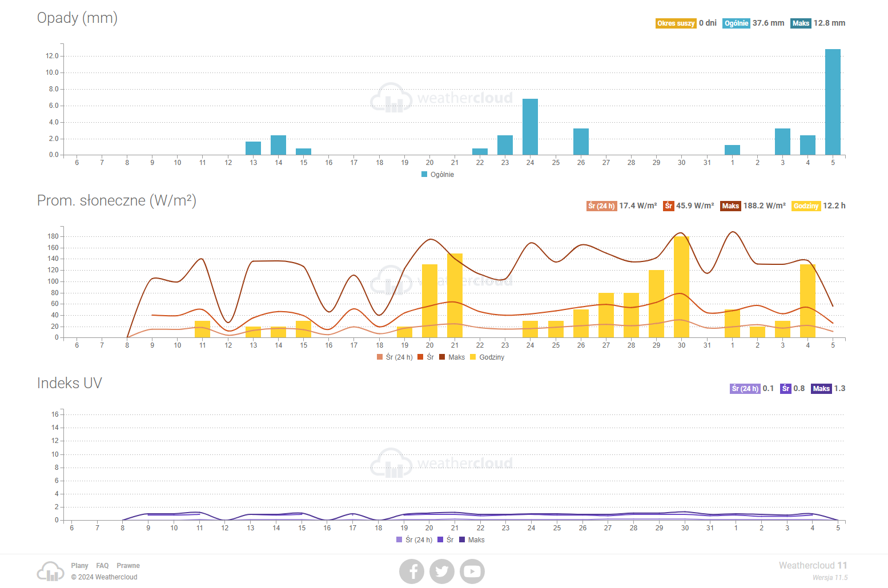Open the Plany footer link

coord(79,566)
